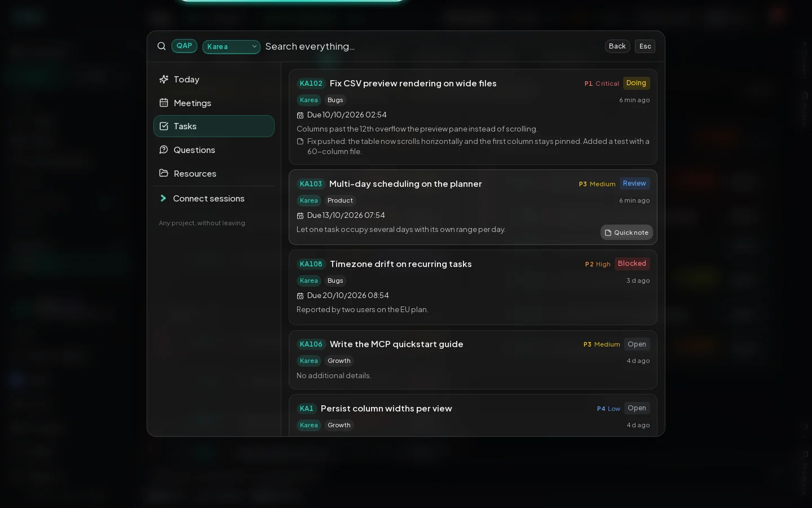This screenshot has height=508, width=812.
Task: Click the Karea tag on KA102
Action: [x=308, y=100]
